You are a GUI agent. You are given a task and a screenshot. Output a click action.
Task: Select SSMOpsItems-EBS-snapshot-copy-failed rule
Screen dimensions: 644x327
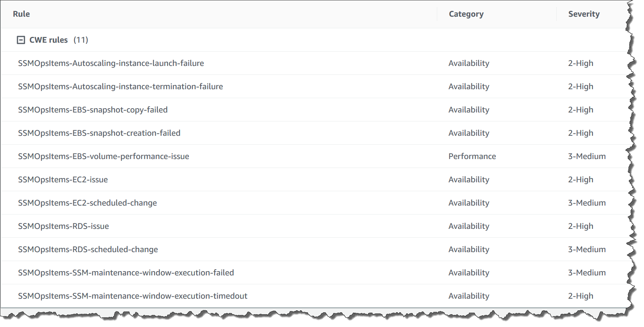click(x=93, y=110)
